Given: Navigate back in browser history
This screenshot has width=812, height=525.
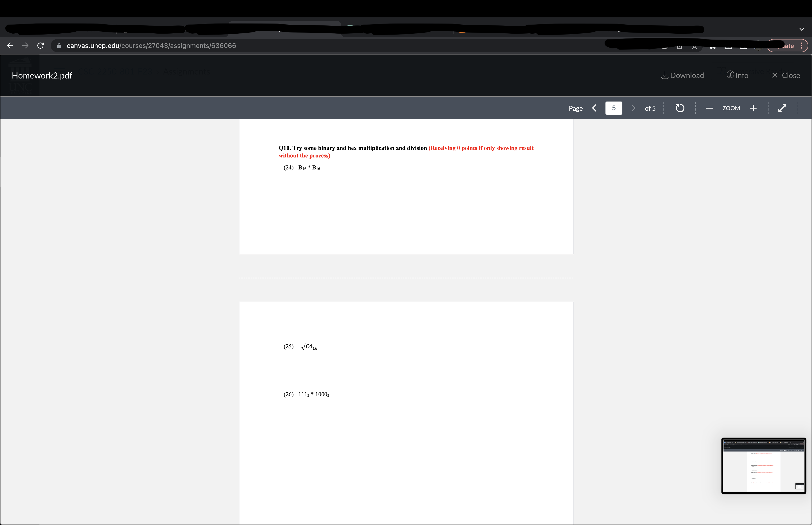Looking at the screenshot, I should [10, 46].
